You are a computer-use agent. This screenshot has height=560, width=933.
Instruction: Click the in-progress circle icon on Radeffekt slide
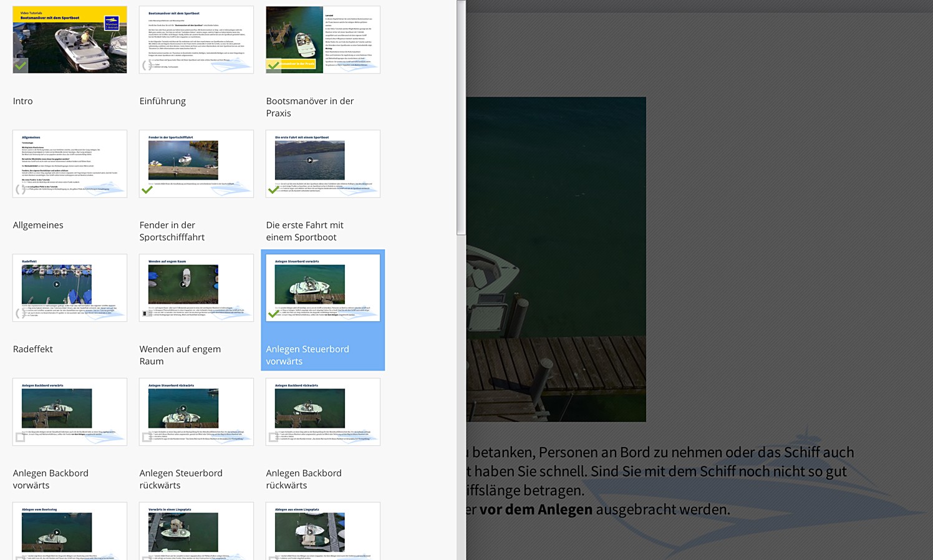pos(21,313)
